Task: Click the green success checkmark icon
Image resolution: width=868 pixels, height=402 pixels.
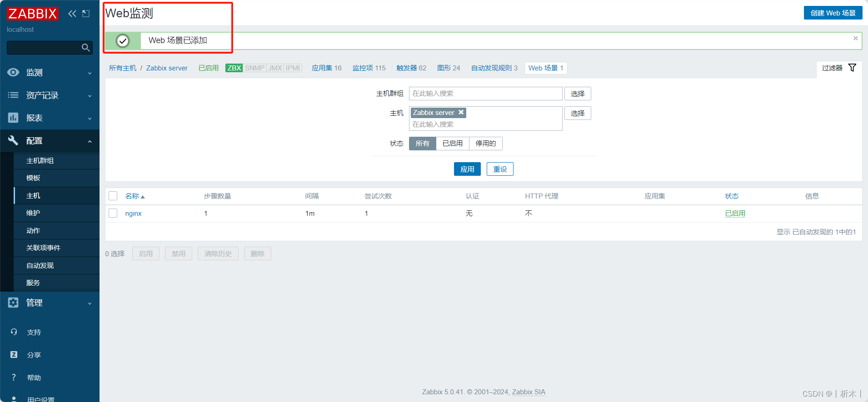Action: (123, 41)
